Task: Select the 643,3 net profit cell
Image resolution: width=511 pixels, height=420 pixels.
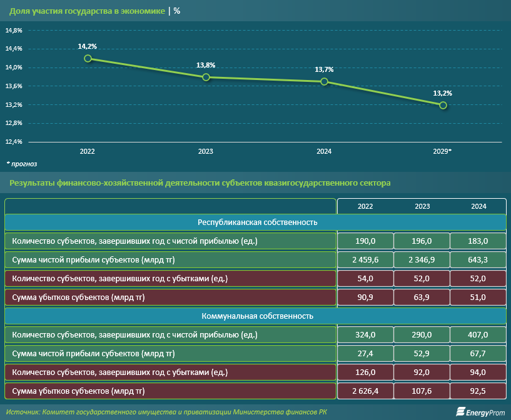Action: [x=478, y=259]
